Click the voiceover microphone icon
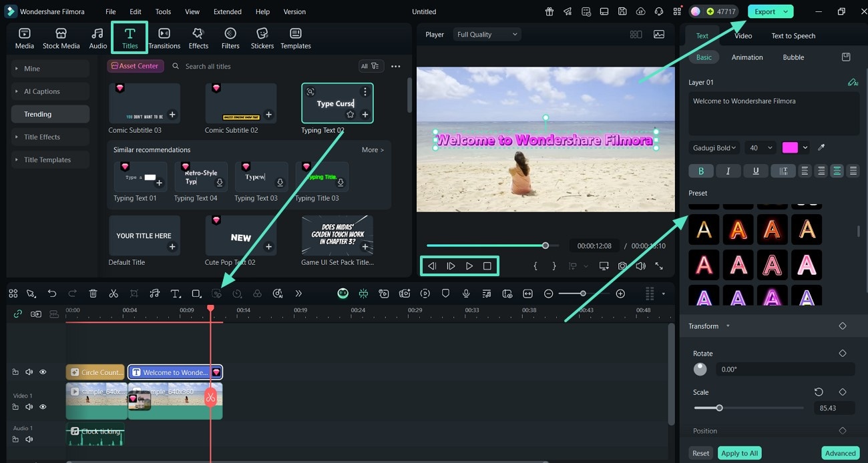 point(466,294)
